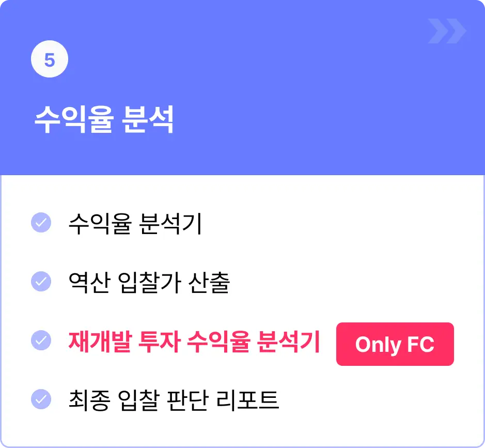The height and width of the screenshot is (448, 485).
Task: Open the 수익율 분석기 list item
Action: tap(135, 223)
